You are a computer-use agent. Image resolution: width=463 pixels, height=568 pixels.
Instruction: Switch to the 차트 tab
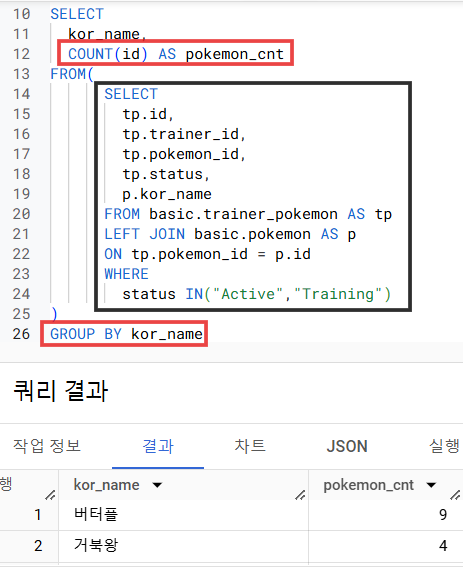tap(250, 446)
